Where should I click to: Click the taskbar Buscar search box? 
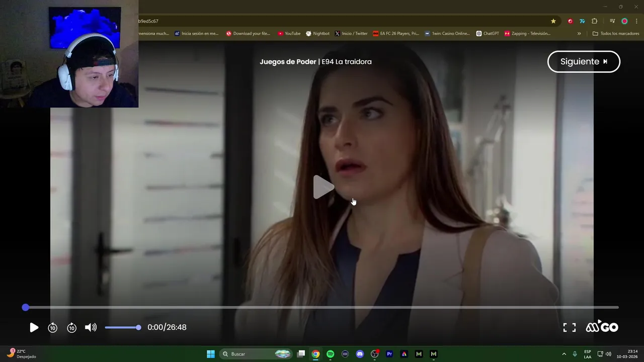[256, 354]
